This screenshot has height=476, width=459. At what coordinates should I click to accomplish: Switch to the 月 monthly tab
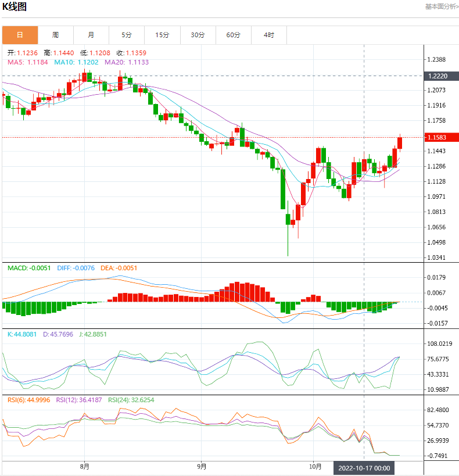pyautogui.click(x=91, y=35)
